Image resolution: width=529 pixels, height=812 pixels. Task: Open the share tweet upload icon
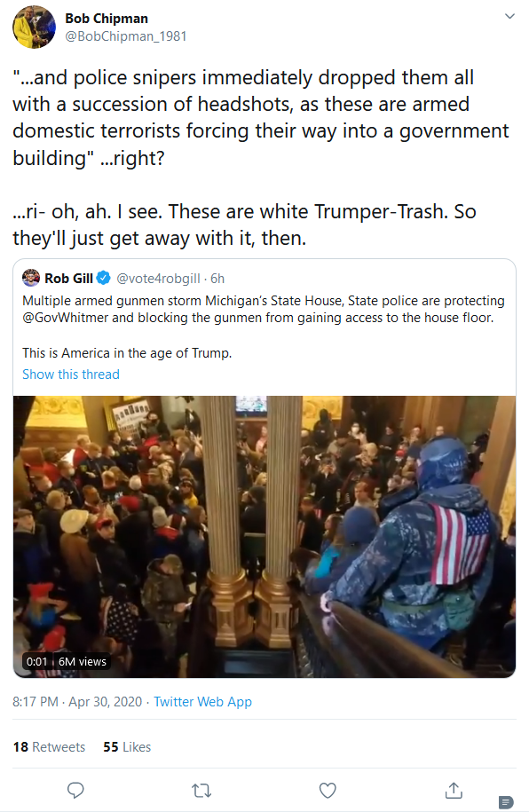point(454,790)
